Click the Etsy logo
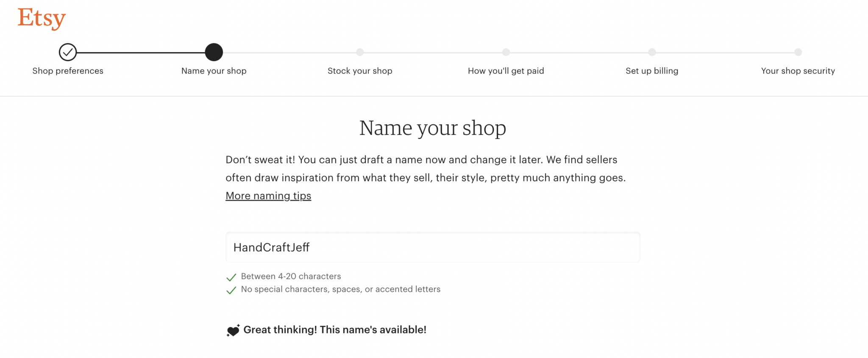Screen dimensions: 868x358 point(42,19)
